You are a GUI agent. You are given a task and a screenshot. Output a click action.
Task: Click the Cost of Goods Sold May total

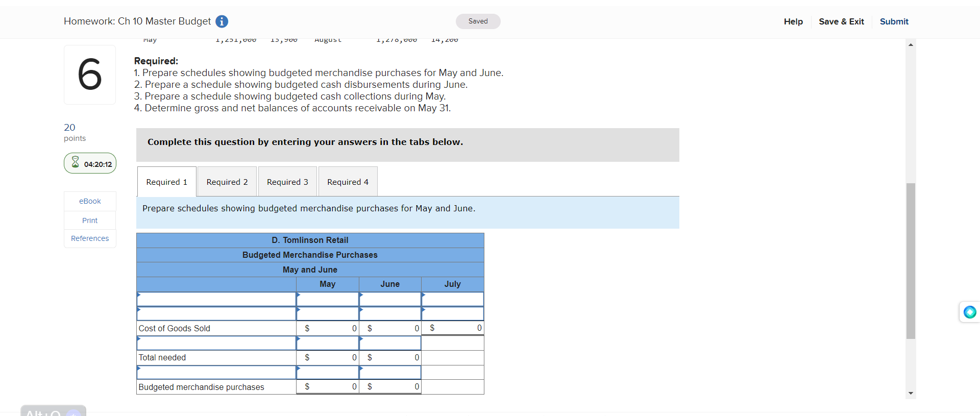click(x=328, y=328)
